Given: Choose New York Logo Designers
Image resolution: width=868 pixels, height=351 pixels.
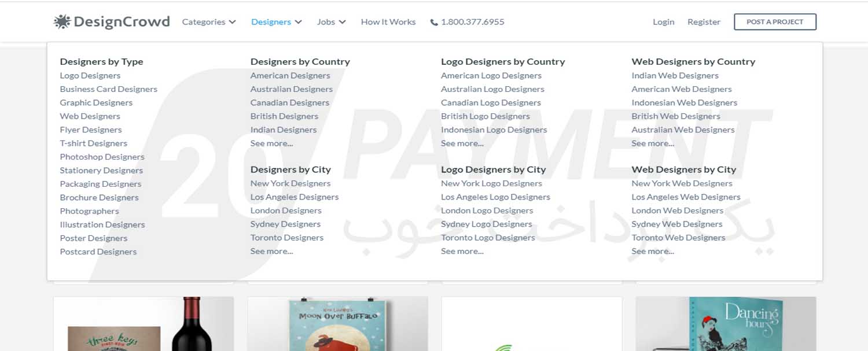Looking at the screenshot, I should [491, 184].
